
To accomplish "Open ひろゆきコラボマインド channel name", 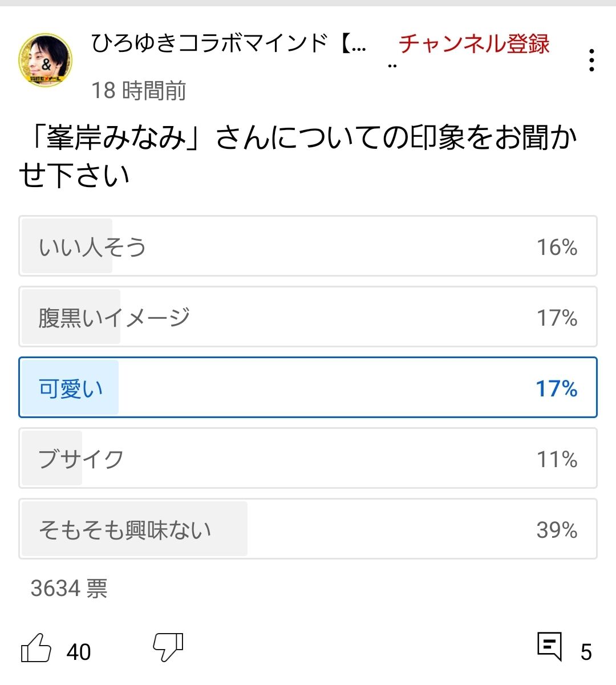I will coord(229,43).
